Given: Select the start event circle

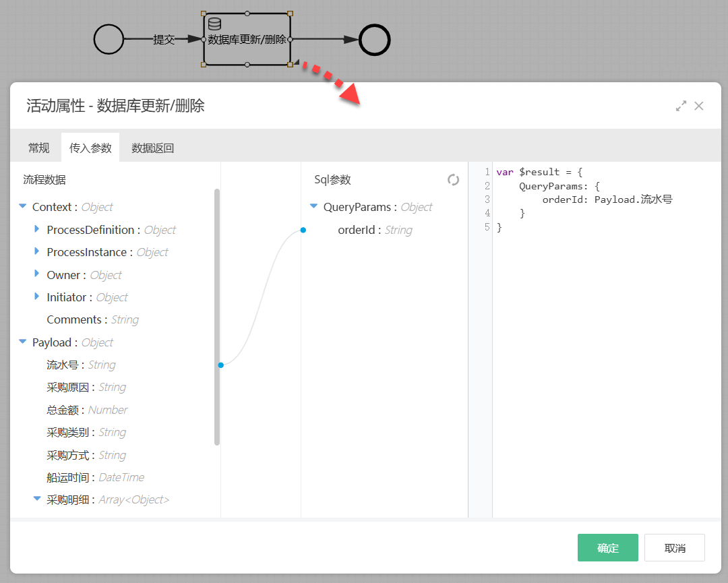Looking at the screenshot, I should tap(109, 39).
